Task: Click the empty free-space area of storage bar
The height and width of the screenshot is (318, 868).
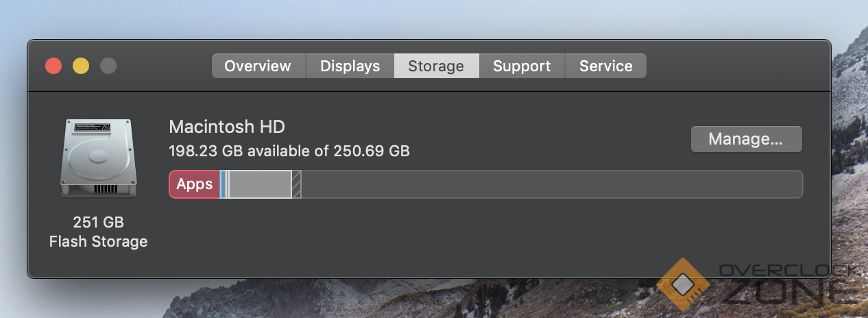Action: click(548, 184)
